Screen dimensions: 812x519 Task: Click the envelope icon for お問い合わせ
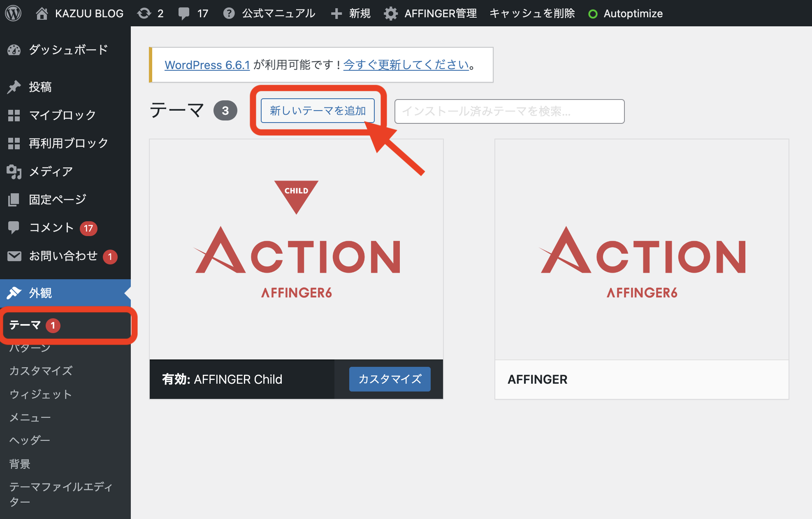point(14,256)
